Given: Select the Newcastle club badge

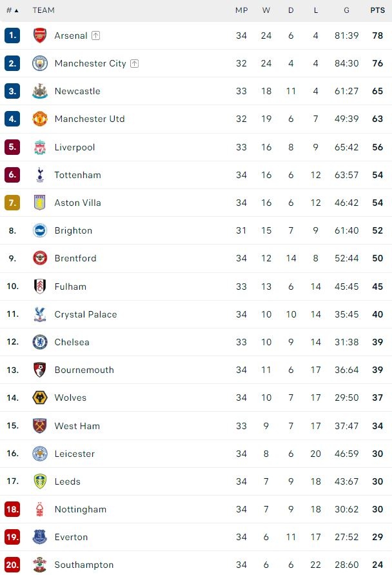Looking at the screenshot, I should click(x=40, y=91).
